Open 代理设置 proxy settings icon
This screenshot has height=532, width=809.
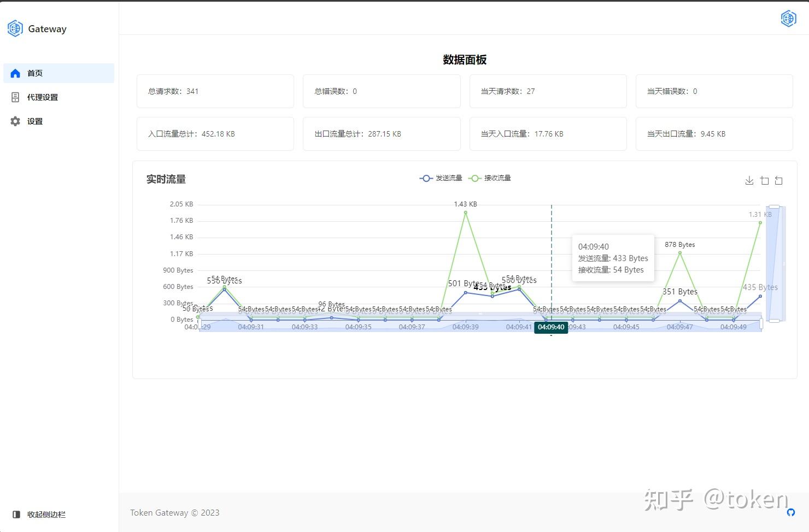pos(15,97)
